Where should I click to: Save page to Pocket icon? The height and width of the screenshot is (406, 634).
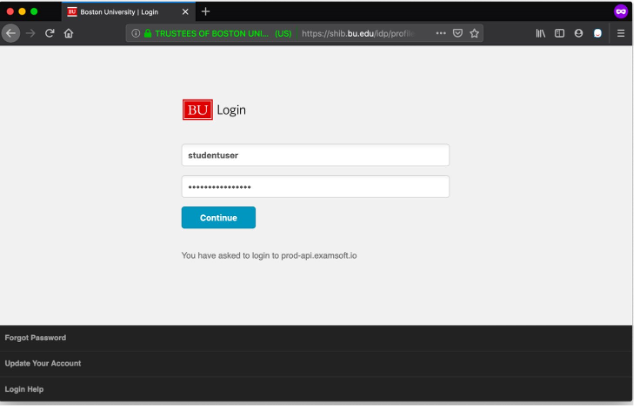pos(458,33)
